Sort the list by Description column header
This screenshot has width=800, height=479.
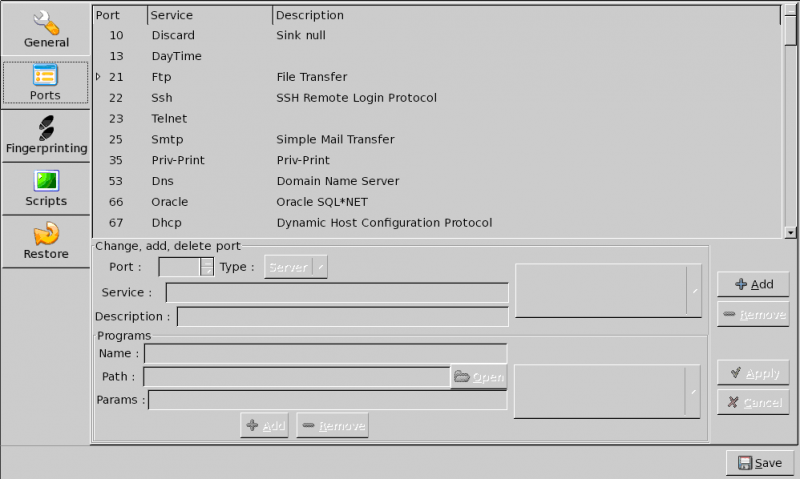tap(525, 15)
